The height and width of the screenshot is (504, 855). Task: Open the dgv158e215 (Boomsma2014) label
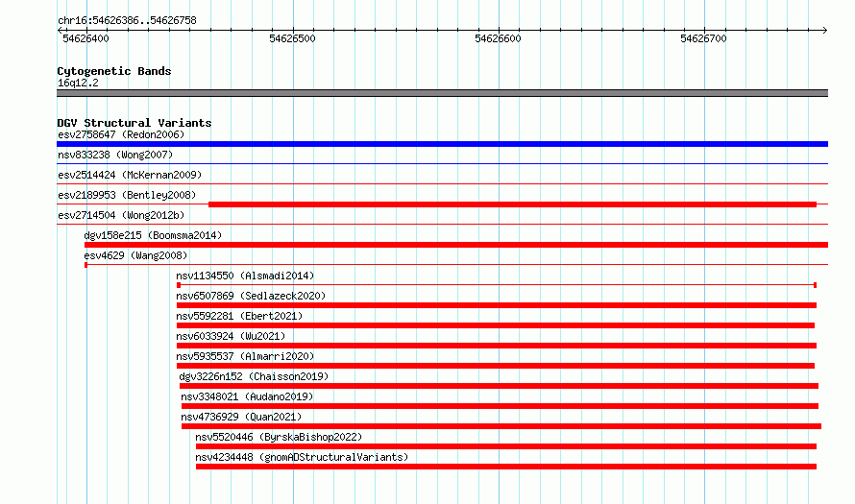[153, 235]
